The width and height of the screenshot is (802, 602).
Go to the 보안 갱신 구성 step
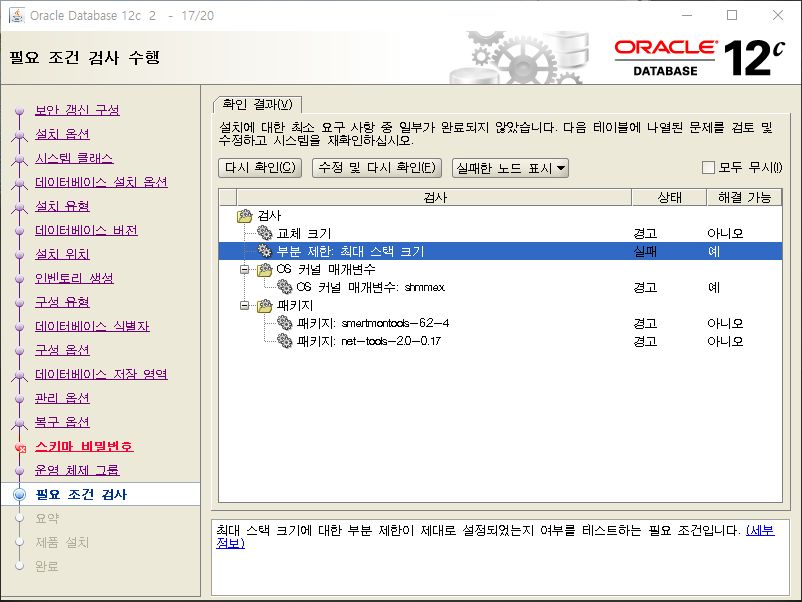click(77, 109)
